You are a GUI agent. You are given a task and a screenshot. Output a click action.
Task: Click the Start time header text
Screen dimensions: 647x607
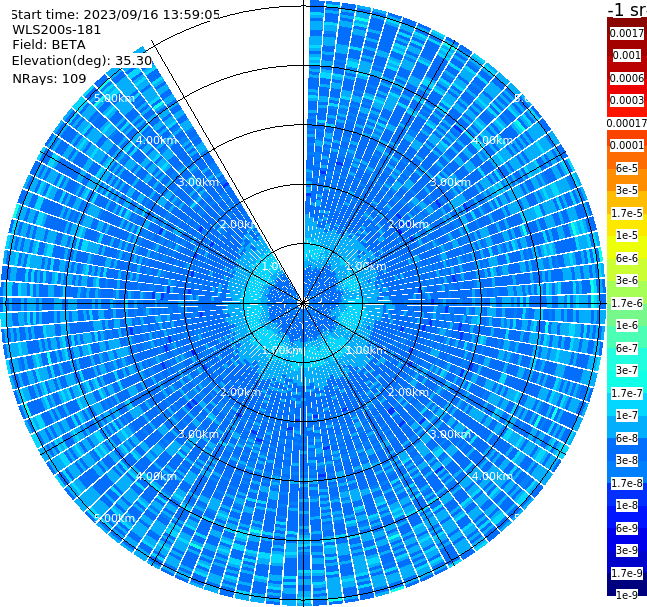point(115,15)
